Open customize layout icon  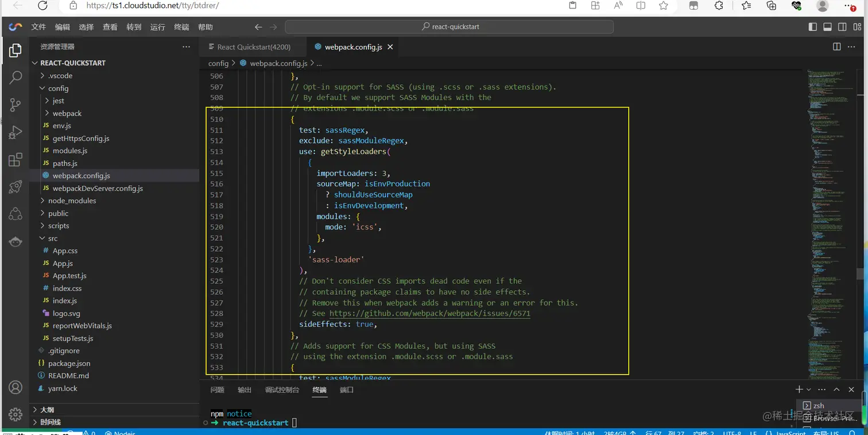click(857, 27)
